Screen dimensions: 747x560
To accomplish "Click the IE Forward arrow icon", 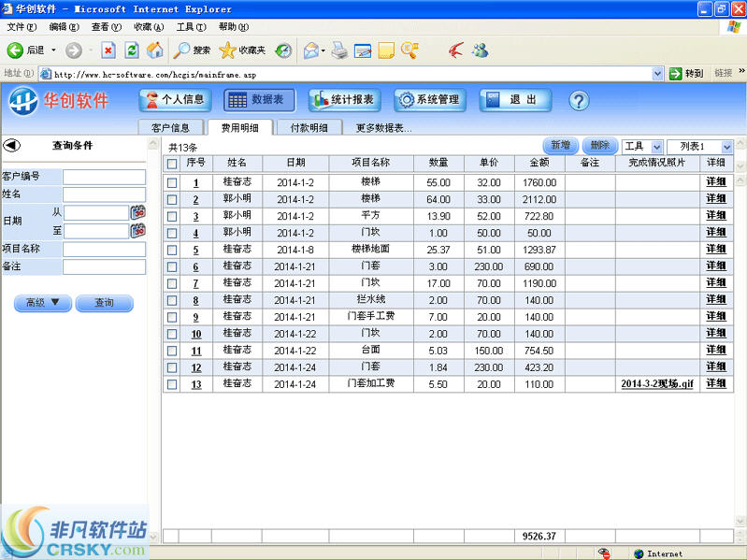I will [x=73, y=50].
